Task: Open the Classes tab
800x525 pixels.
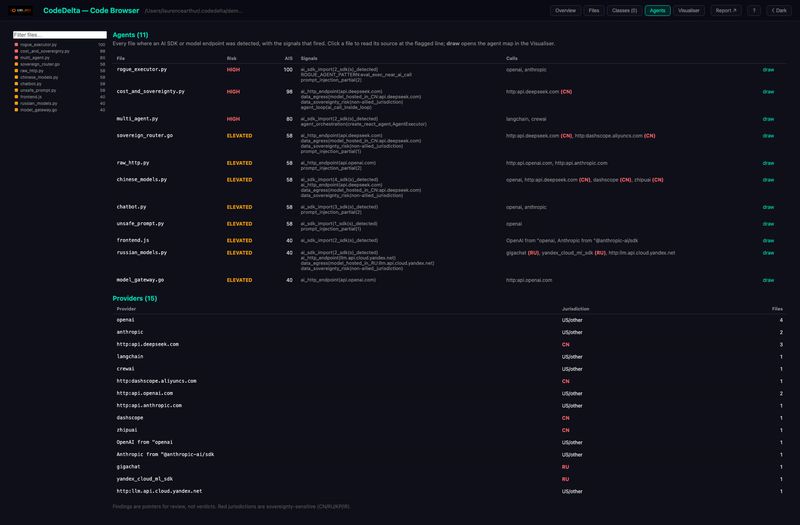Action: [624, 10]
